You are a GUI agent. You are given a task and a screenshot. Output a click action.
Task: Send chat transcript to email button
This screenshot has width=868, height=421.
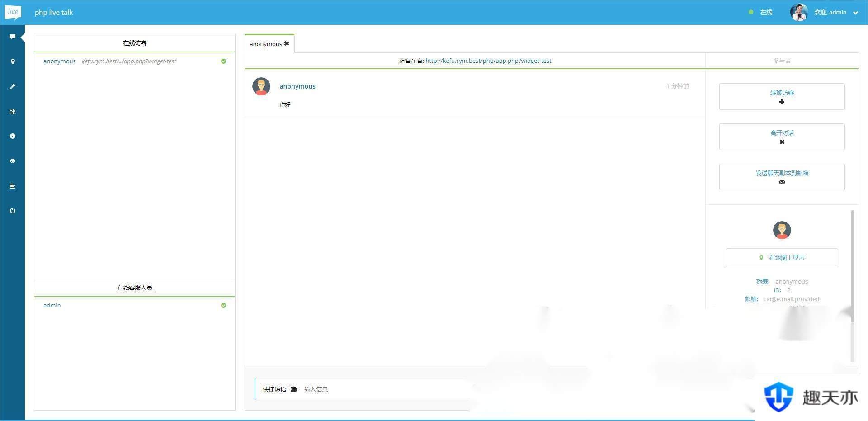(x=782, y=177)
